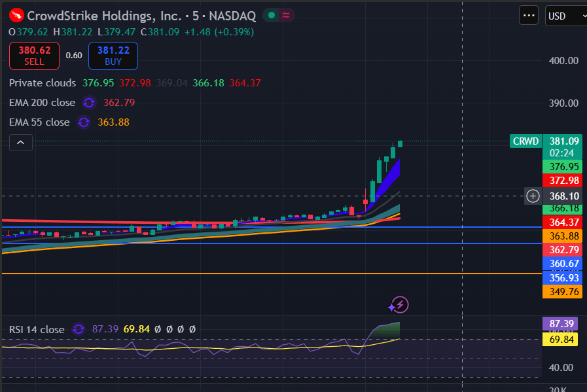Select the EMA 200 close indicator label

[42, 103]
